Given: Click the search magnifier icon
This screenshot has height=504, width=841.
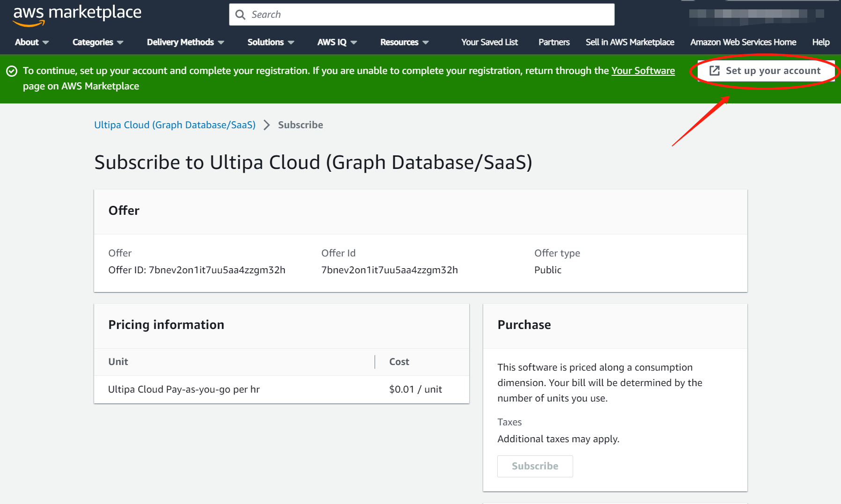Looking at the screenshot, I should [x=240, y=15].
